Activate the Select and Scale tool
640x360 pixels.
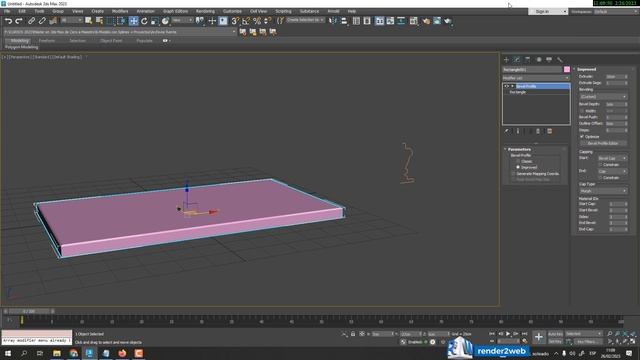click(x=154, y=21)
